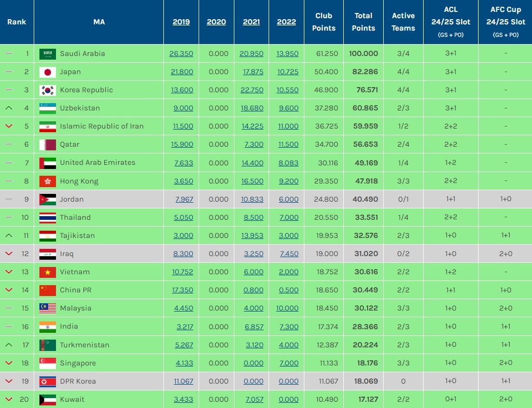Screen dimensions: 532x408
Task: Click Uzbekistan's green rank-up arrow
Action: click(x=8, y=108)
